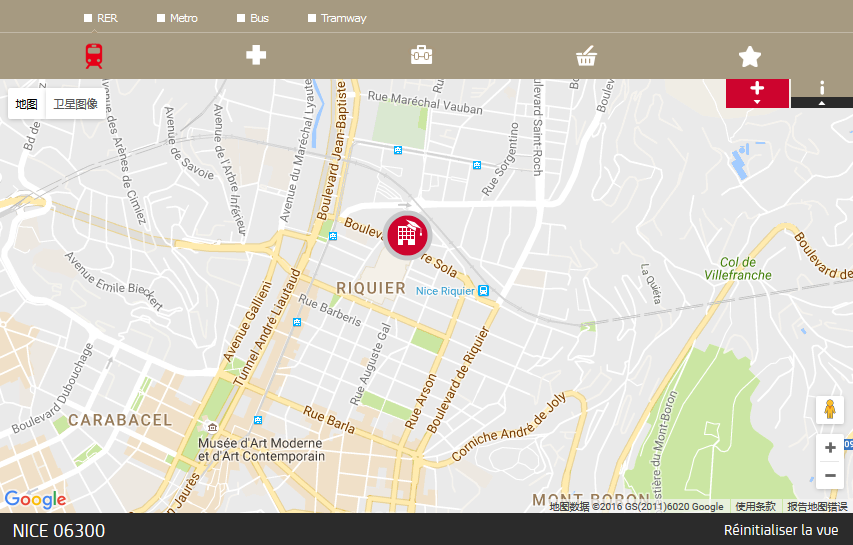
Task: Switch to 地图 map view
Action: click(x=26, y=104)
